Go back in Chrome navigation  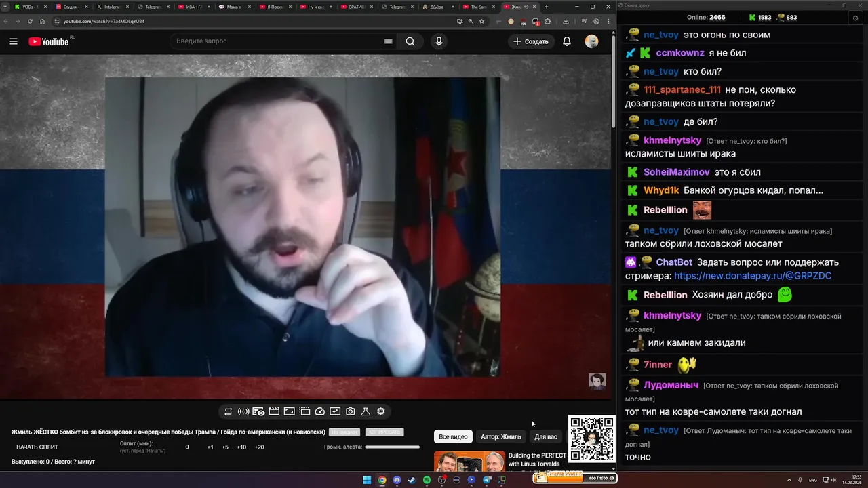pos(6,21)
